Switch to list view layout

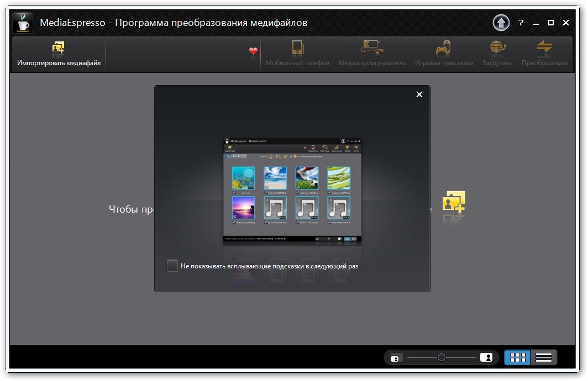click(543, 357)
